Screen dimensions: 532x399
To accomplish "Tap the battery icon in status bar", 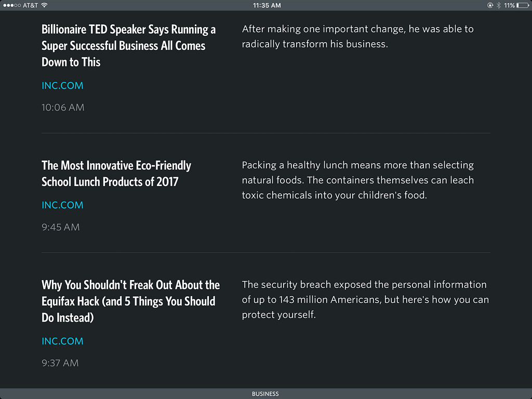I will point(523,5).
